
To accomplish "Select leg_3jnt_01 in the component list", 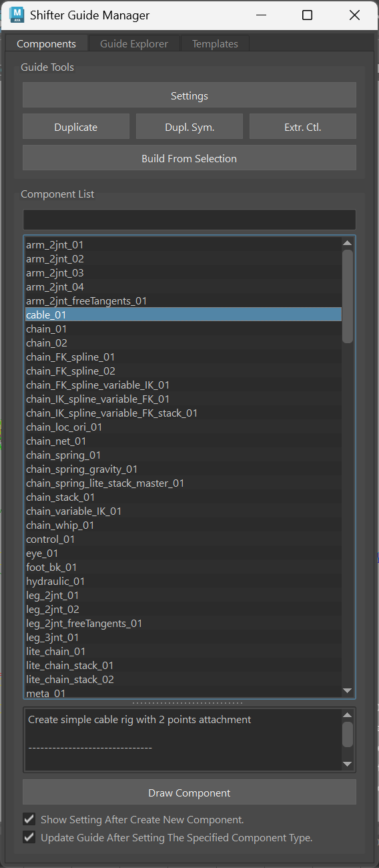I will pyautogui.click(x=183, y=638).
